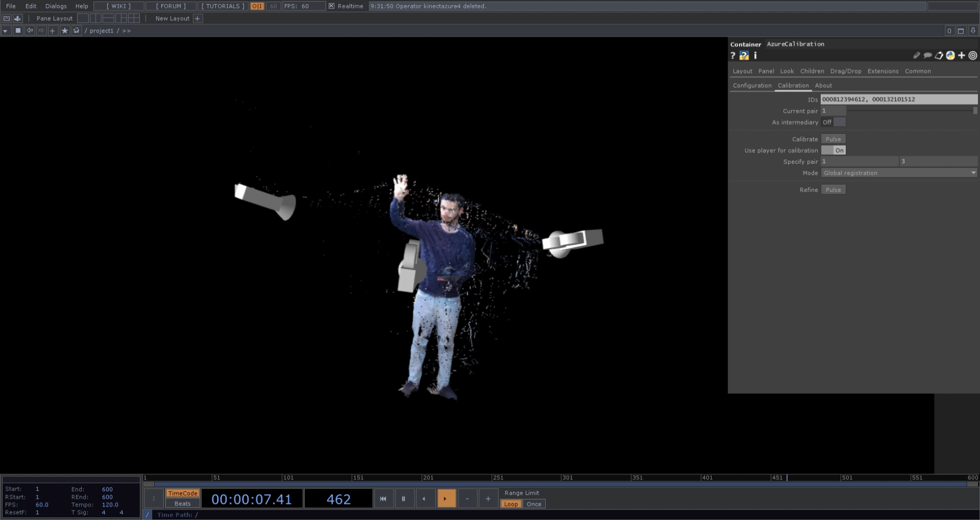The width and height of the screenshot is (980, 520).
Task: Open the operator comment speech bubble
Action: 927,55
